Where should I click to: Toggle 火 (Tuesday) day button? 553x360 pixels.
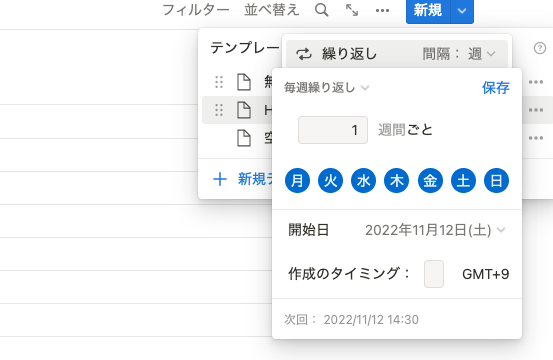pos(330,181)
